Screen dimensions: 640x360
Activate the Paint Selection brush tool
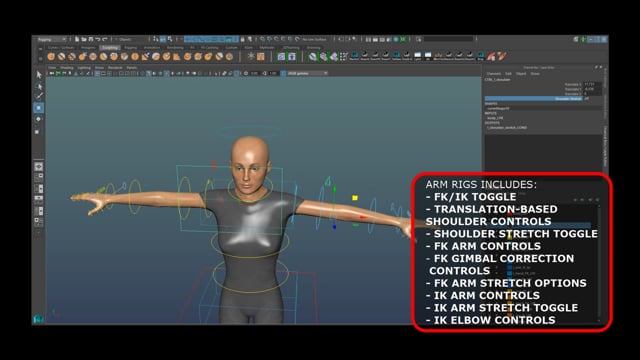point(39,96)
